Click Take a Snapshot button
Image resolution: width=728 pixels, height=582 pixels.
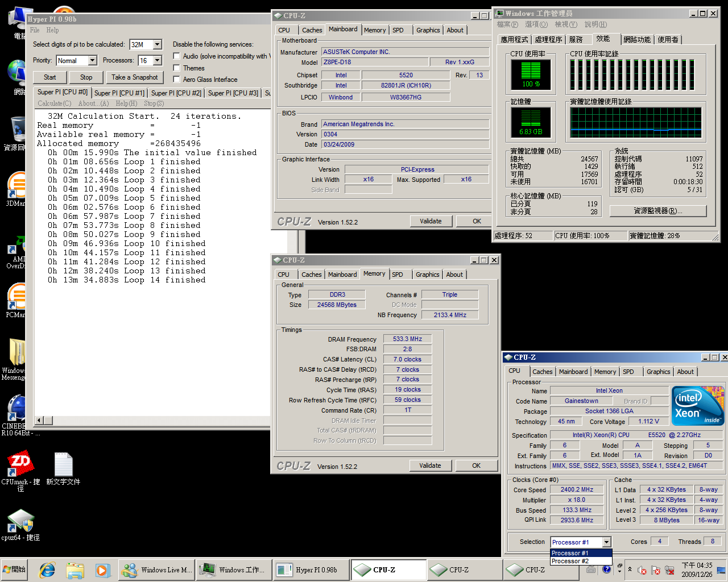(135, 77)
